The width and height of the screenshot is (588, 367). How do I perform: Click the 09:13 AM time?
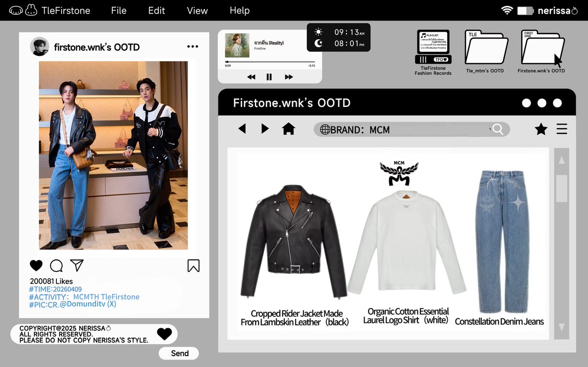tap(349, 32)
